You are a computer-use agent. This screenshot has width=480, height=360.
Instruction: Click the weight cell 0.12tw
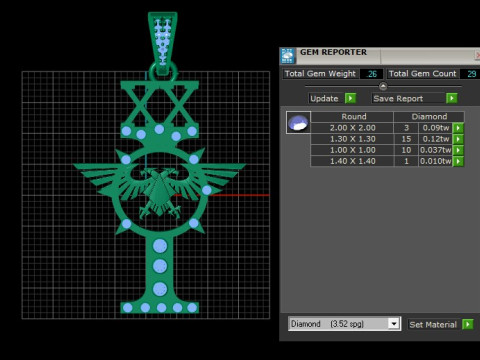436,139
